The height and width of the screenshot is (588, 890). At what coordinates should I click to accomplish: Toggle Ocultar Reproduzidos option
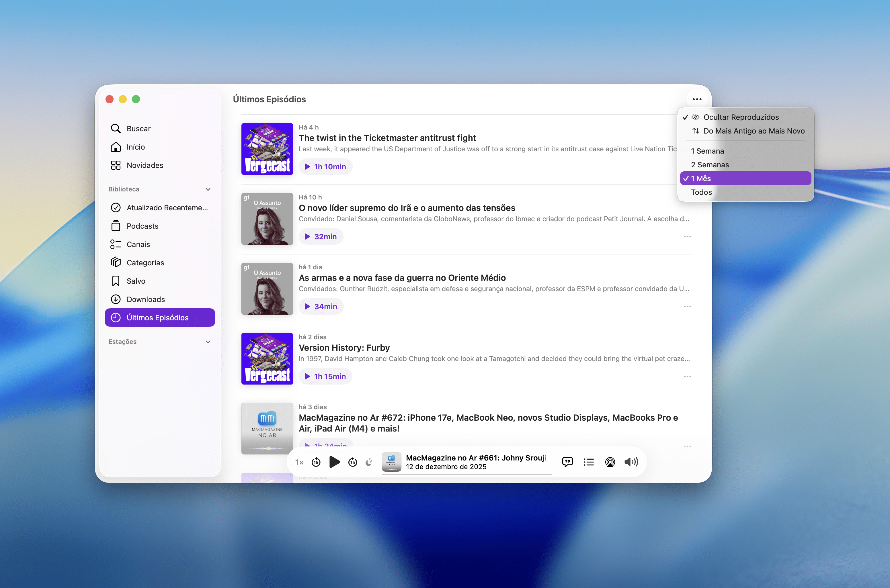(x=741, y=117)
